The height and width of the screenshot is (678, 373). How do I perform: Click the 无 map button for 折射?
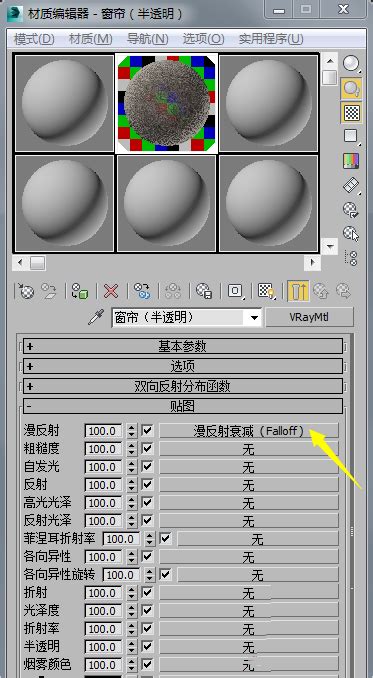tap(249, 593)
